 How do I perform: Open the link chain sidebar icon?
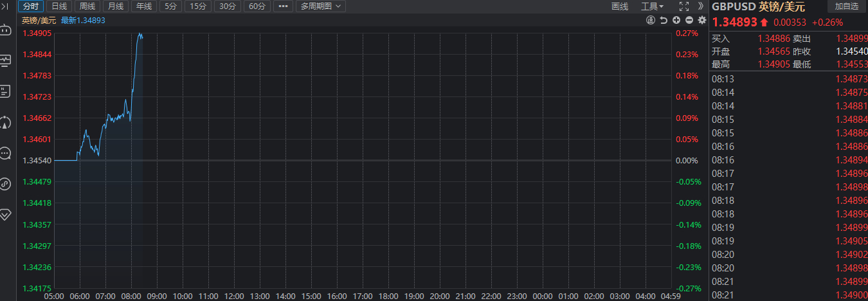[5, 184]
